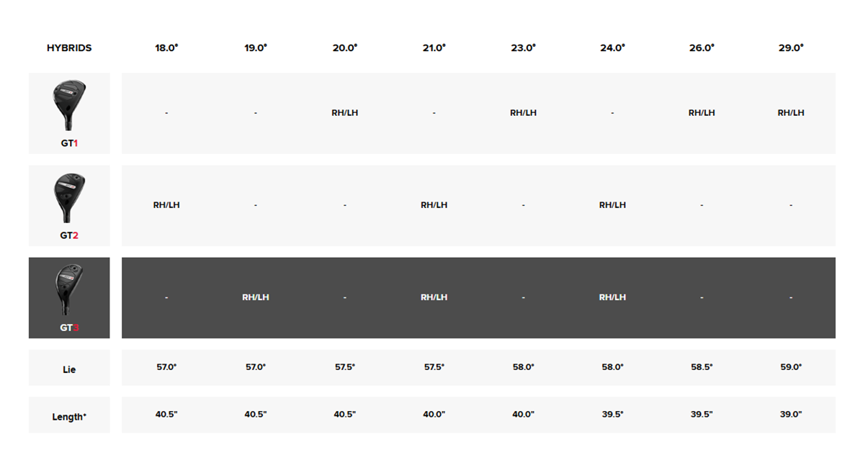Click the 29.0° loft column header
The image size is (868, 465).
coord(791,48)
